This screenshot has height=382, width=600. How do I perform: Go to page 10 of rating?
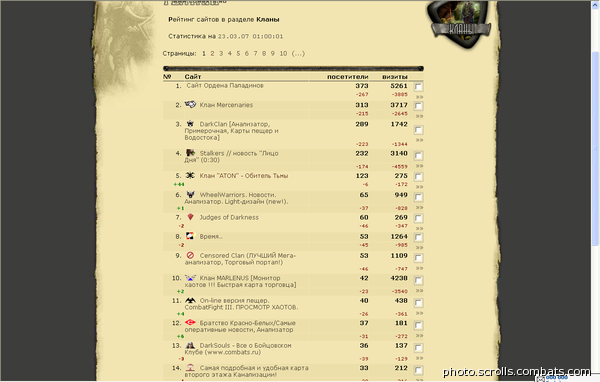(x=283, y=54)
